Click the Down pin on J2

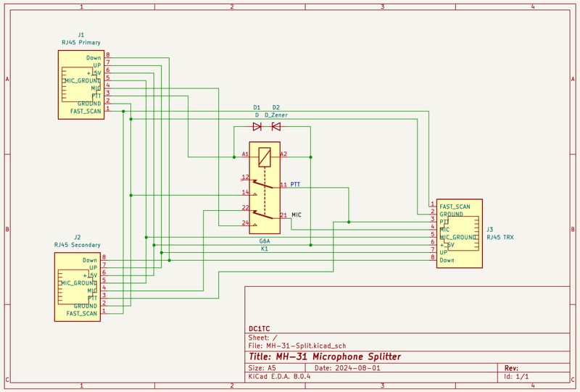coord(90,260)
